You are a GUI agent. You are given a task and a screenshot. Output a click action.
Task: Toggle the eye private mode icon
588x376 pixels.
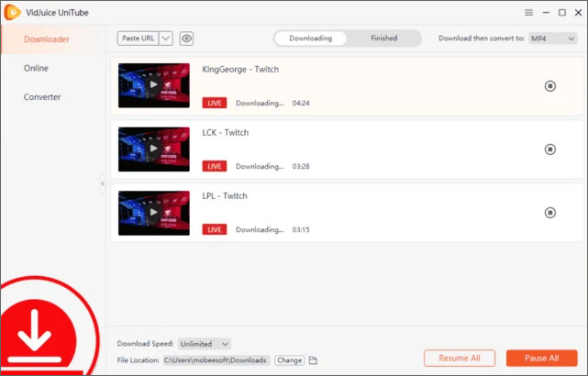186,39
